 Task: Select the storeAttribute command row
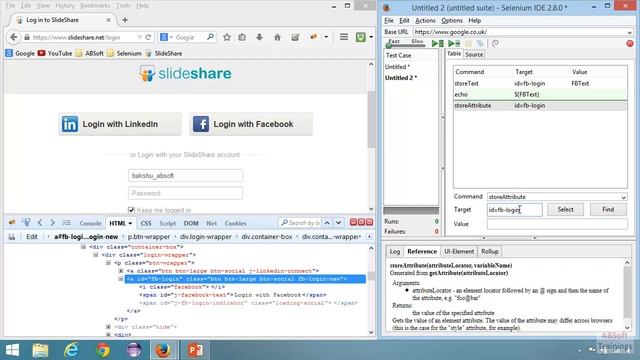[x=540, y=105]
